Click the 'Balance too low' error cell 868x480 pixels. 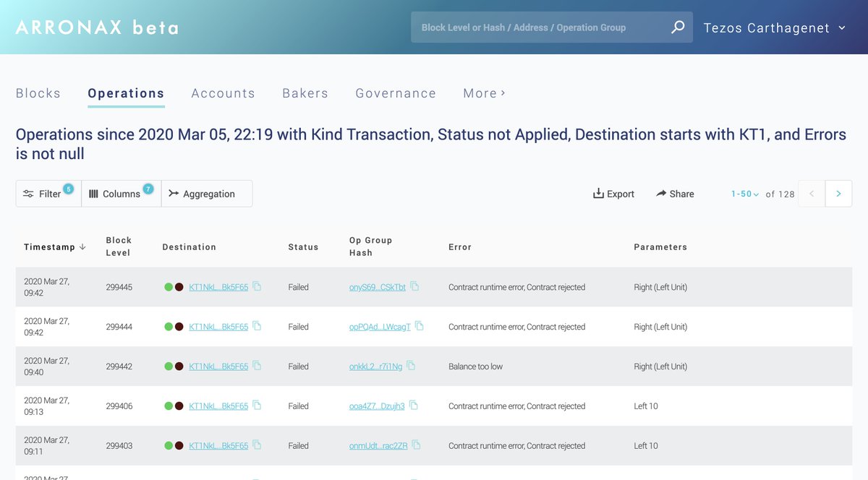(x=475, y=367)
